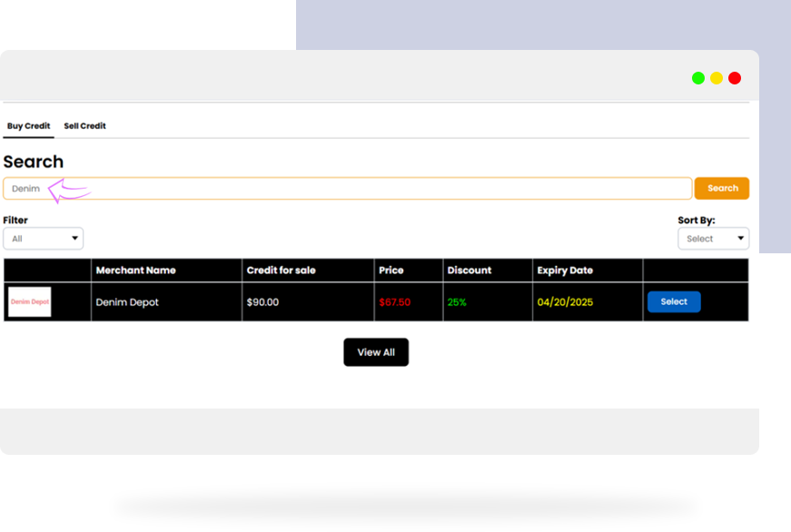Open the Sell Credit tab
Image resolution: width=791 pixels, height=532 pixels.
(84, 126)
